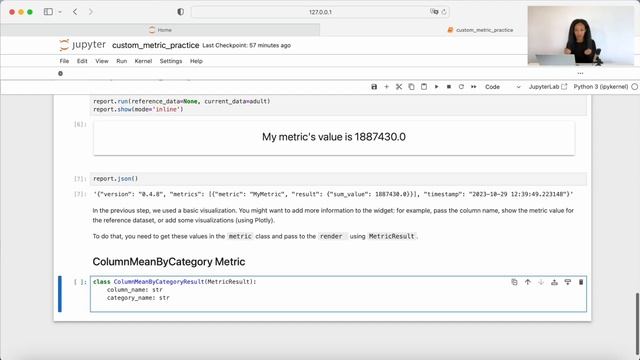Open the Settings menu
Screen dimensions: 640x360
[171, 61]
